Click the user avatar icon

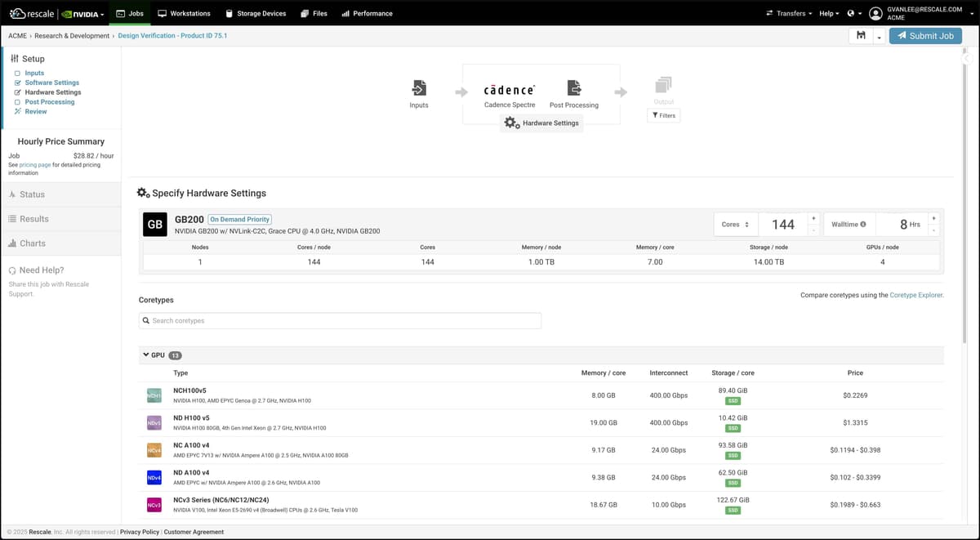coord(876,14)
